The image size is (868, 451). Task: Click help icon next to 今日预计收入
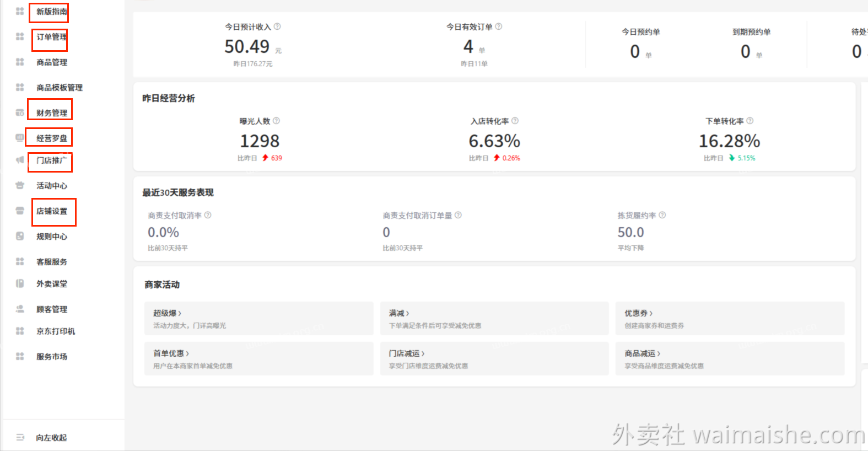click(277, 26)
